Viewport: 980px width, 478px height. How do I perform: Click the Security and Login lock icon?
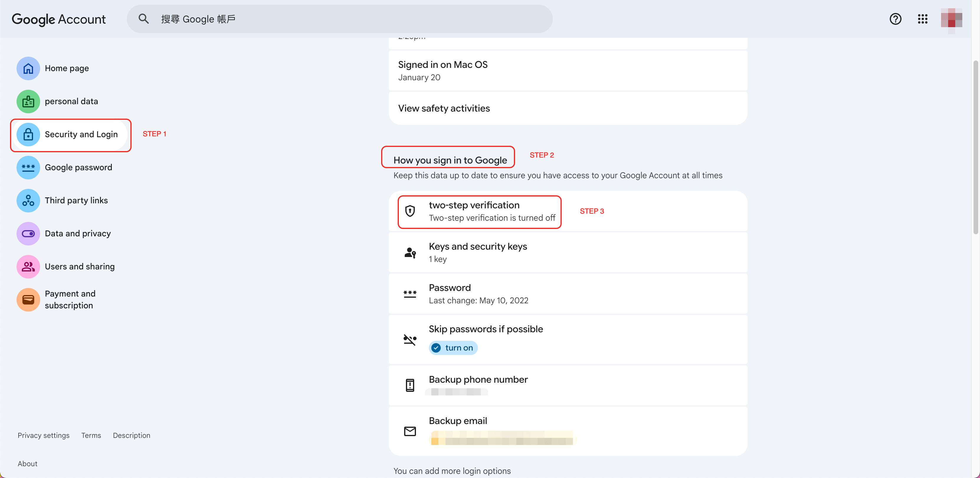[28, 134]
